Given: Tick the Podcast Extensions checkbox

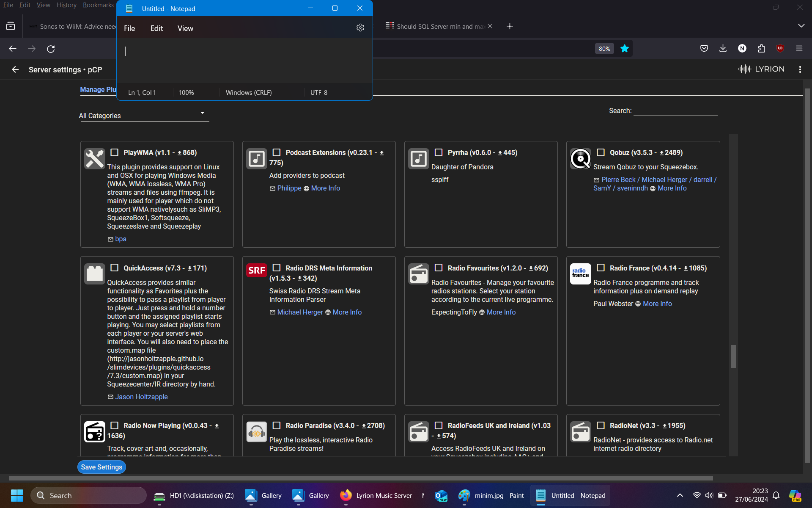Looking at the screenshot, I should 277,152.
